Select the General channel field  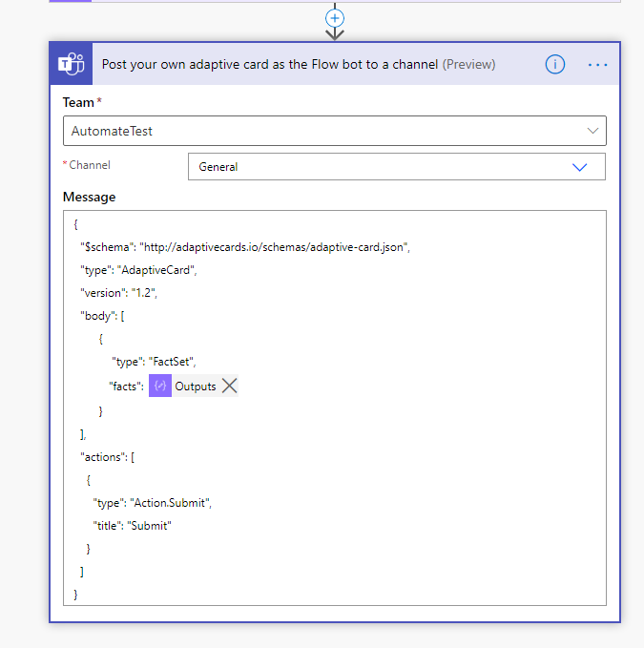click(397, 167)
